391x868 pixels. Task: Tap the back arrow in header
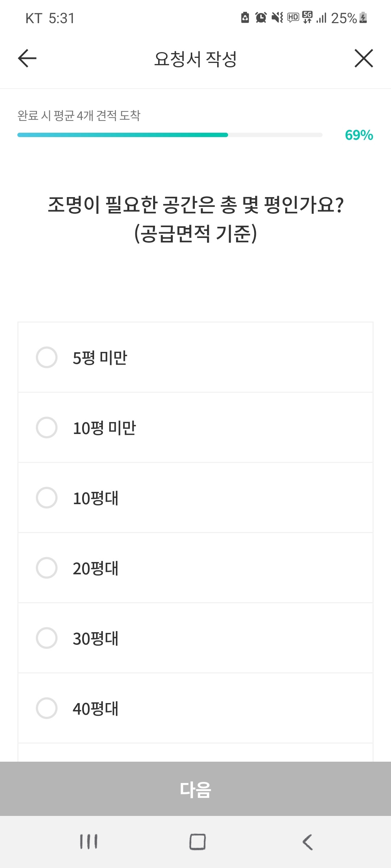pyautogui.click(x=27, y=58)
